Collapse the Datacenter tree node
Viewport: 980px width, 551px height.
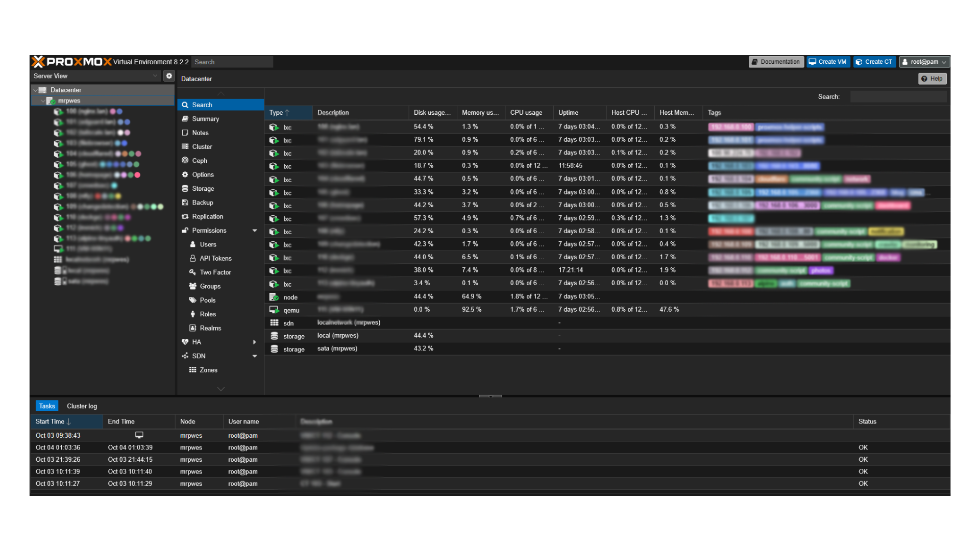pos(35,90)
